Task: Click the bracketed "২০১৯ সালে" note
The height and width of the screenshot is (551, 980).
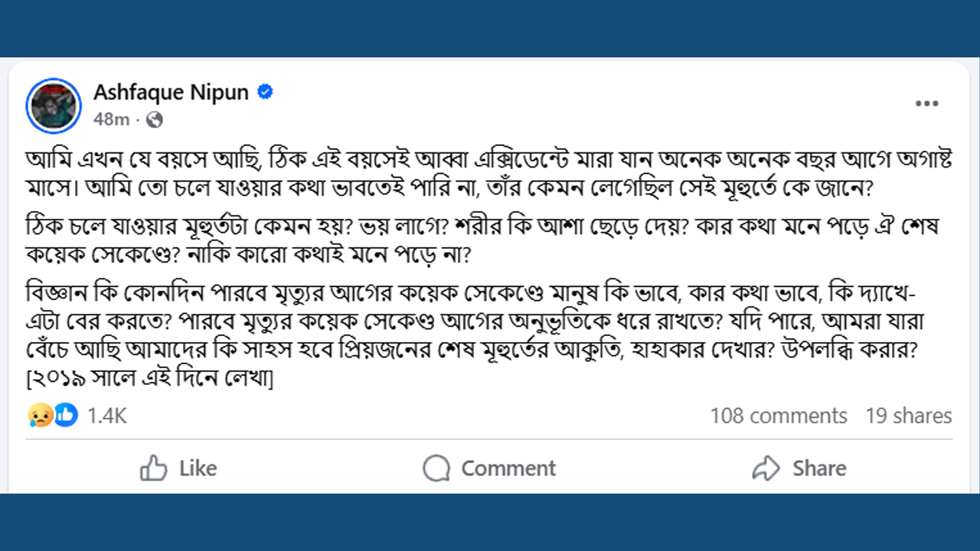Action: pyautogui.click(x=150, y=380)
